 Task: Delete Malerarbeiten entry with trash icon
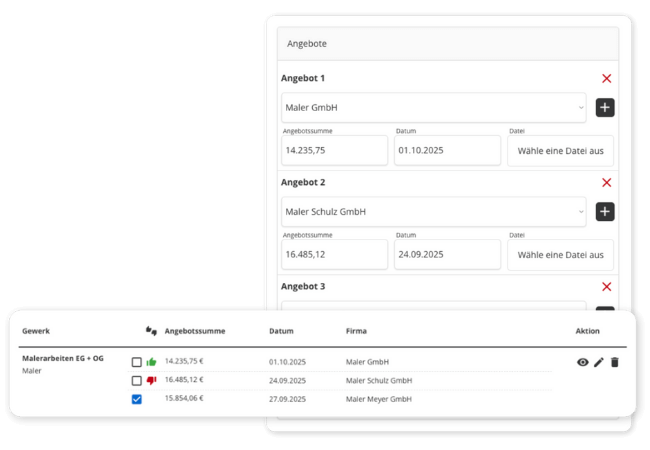pos(615,362)
